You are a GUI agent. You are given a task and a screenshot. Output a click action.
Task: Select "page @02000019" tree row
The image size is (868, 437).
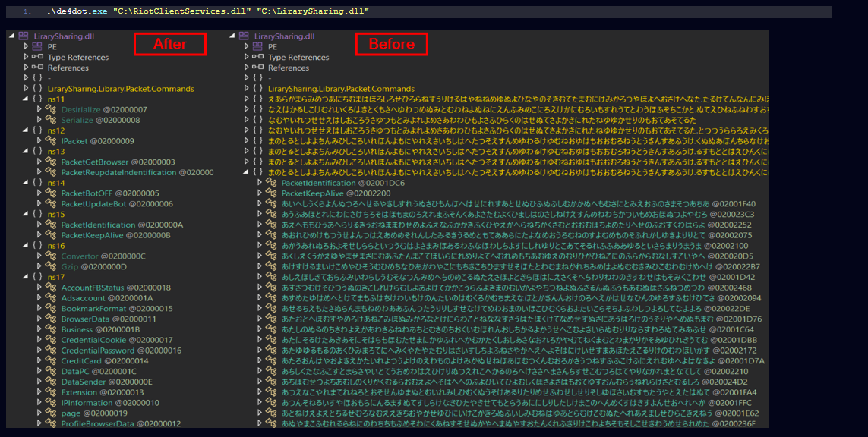(x=94, y=413)
